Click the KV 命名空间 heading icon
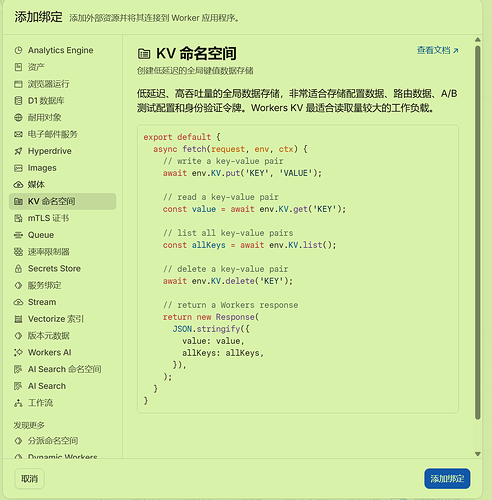The image size is (492, 500). coord(144,54)
